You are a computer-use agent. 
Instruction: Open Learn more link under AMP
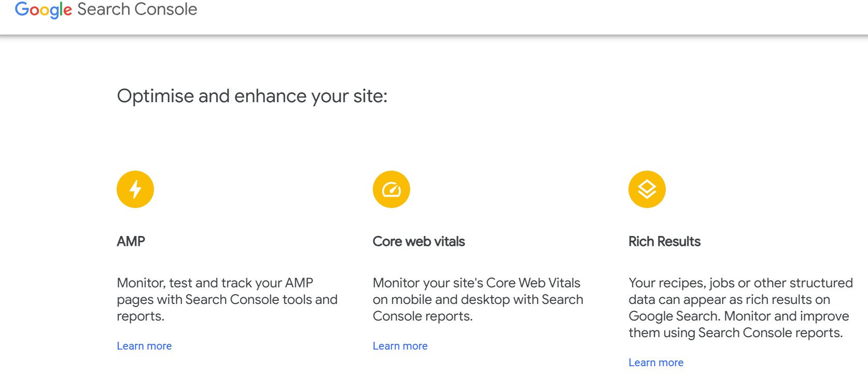pos(144,346)
